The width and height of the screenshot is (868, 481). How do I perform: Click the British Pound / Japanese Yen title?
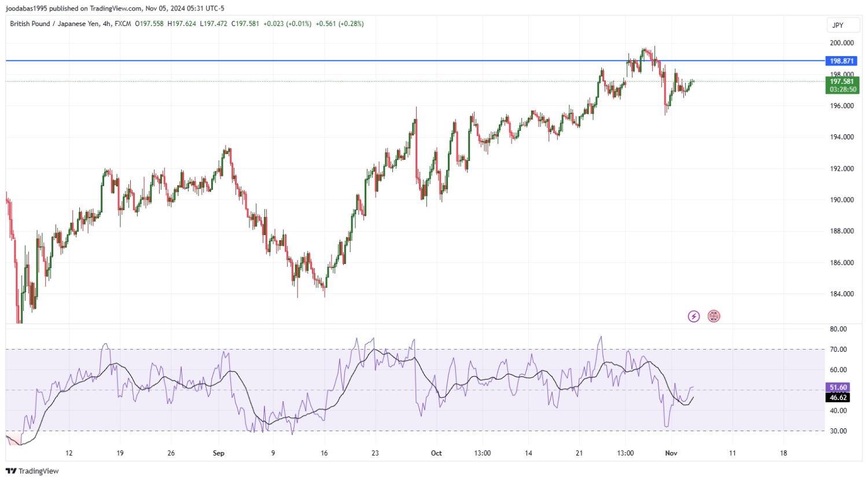click(54, 24)
